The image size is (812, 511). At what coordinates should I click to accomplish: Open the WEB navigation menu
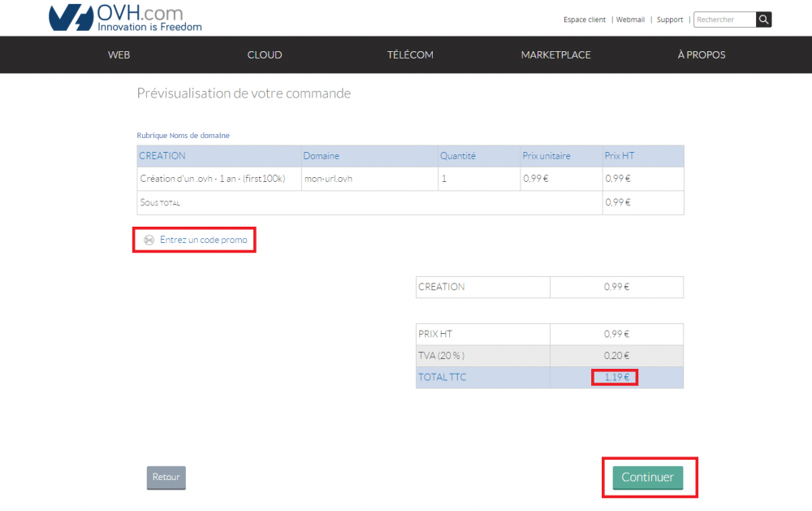point(119,55)
